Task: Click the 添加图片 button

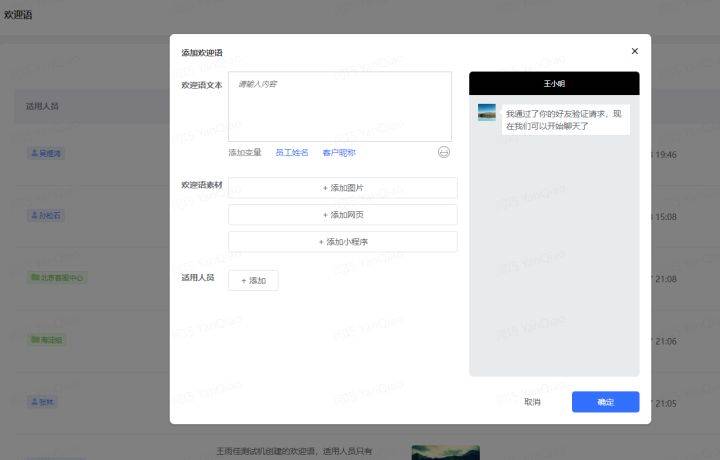Action: tap(343, 188)
